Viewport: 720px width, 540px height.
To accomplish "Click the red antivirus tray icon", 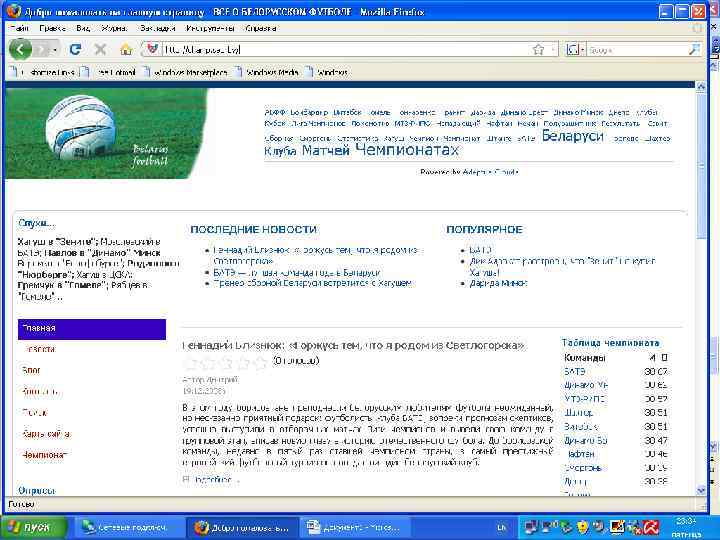I will pyautogui.click(x=652, y=527).
